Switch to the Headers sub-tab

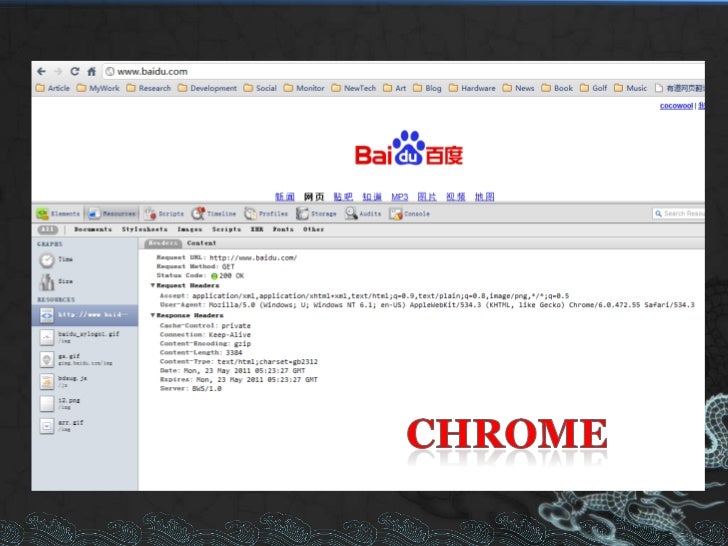click(163, 243)
